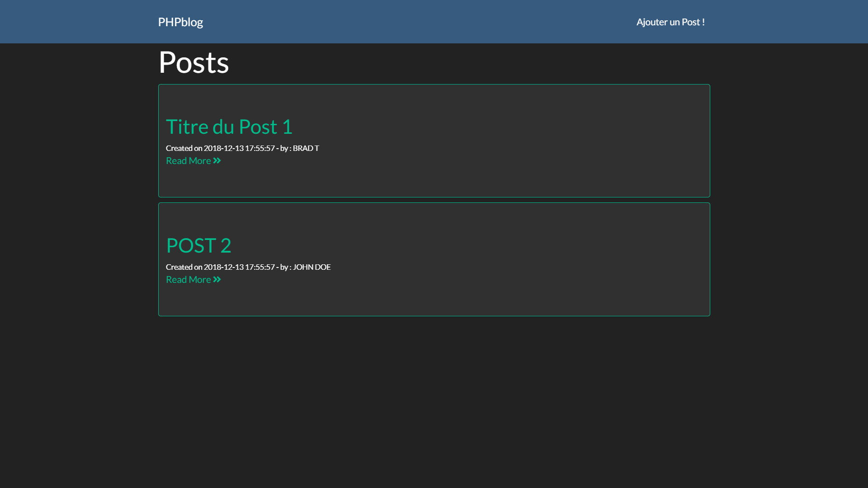Click the timestamp of POST 2
The height and width of the screenshot is (488, 868).
(239, 267)
